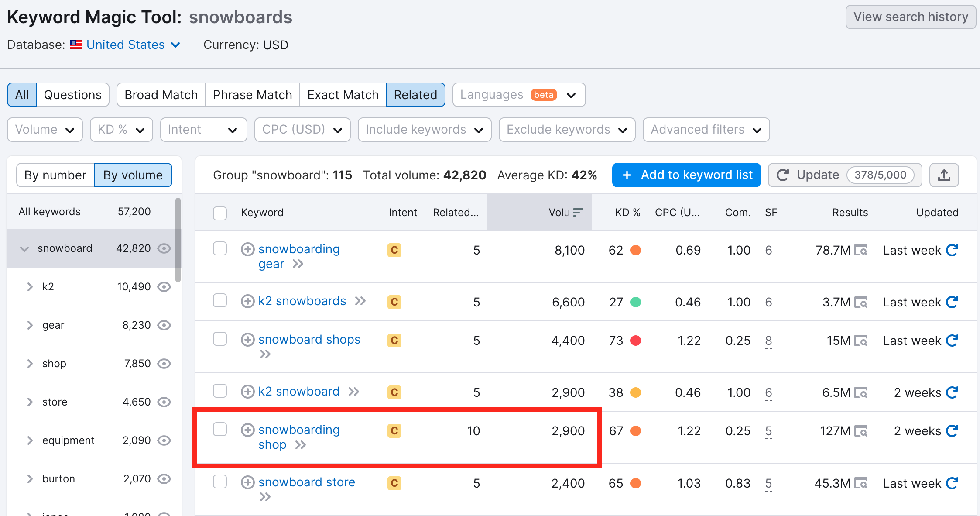Click 'Add to keyword list' button
980x516 pixels.
686,175
